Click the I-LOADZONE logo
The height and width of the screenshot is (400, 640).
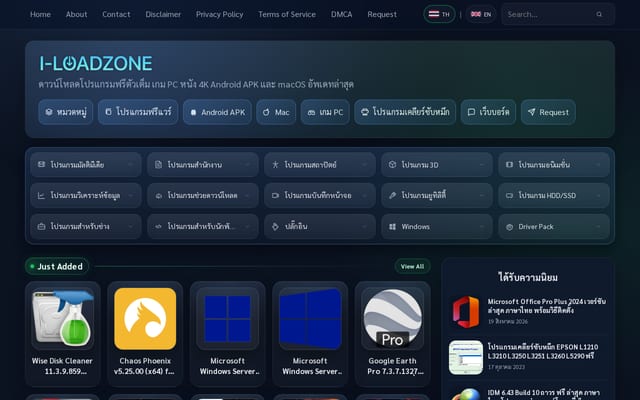pyautogui.click(x=96, y=64)
